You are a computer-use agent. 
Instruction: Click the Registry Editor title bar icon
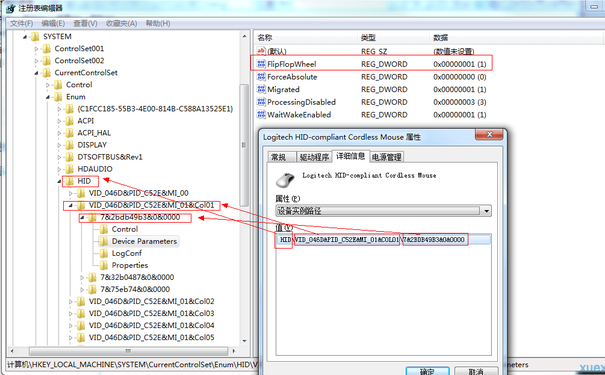(x=10, y=8)
